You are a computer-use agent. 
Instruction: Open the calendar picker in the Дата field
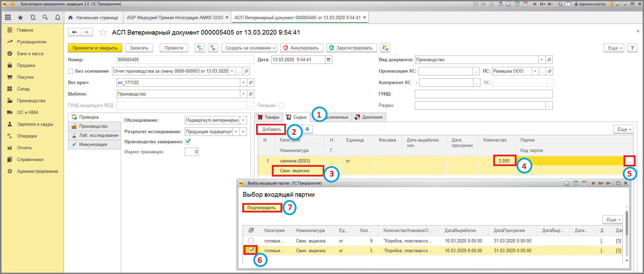[x=329, y=60]
